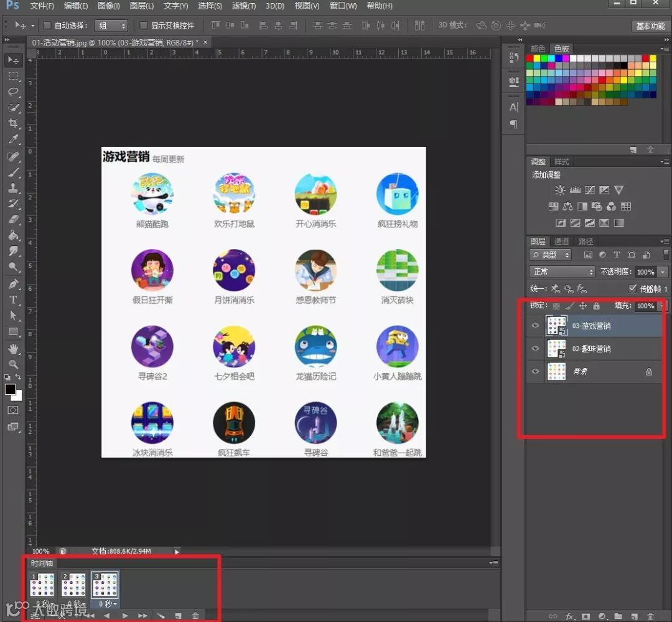Click the tween animation frames icon
The width and height of the screenshot is (672, 622).
[161, 616]
